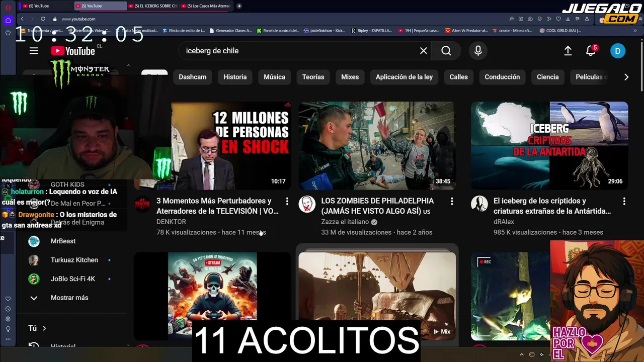The width and height of the screenshot is (644, 362).
Task: Open browser easy setup sliders icon
Action: tap(577, 19)
